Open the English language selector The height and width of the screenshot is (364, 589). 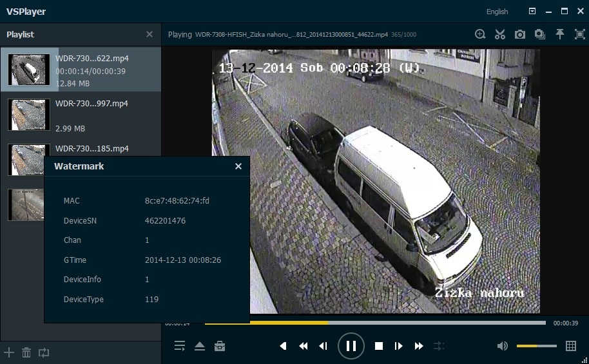pos(497,12)
